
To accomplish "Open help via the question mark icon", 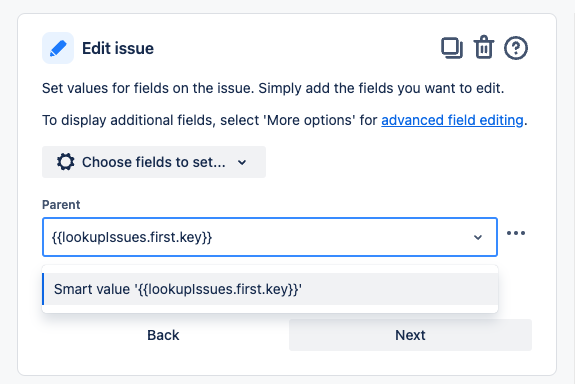I will click(516, 48).
